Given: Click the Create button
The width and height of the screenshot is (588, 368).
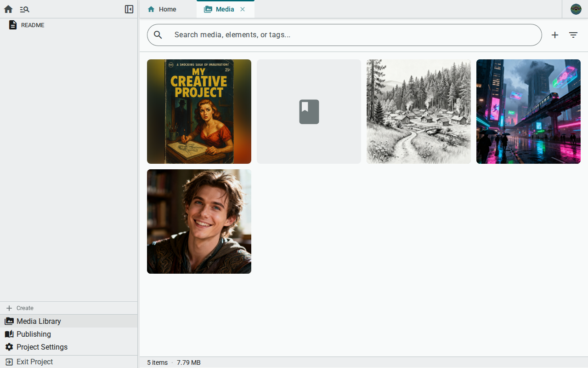Looking at the screenshot, I should tap(69, 308).
